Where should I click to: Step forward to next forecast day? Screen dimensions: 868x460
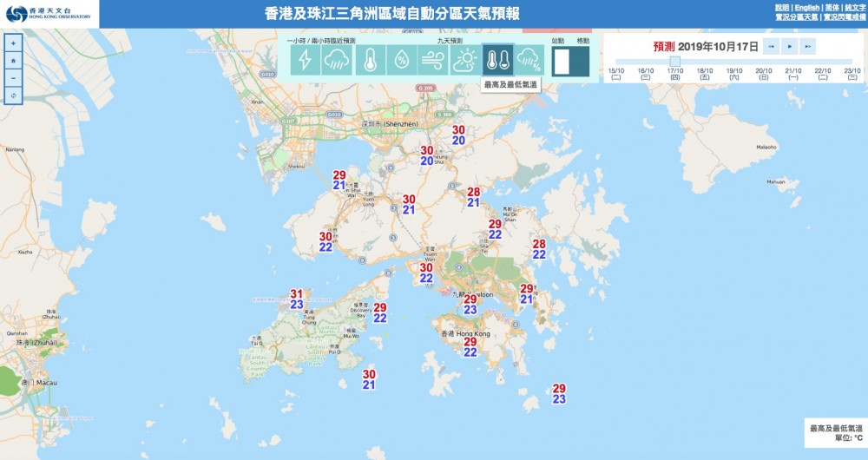click(808, 46)
